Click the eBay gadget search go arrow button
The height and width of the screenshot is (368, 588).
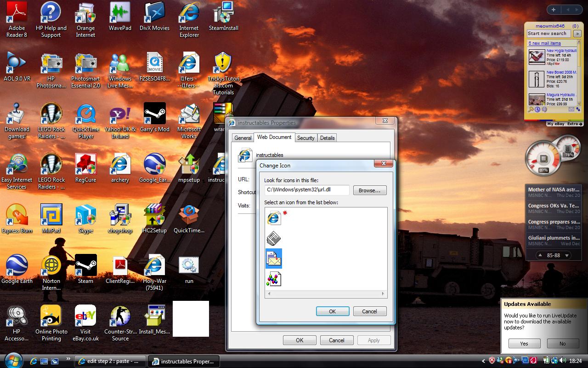point(577,34)
